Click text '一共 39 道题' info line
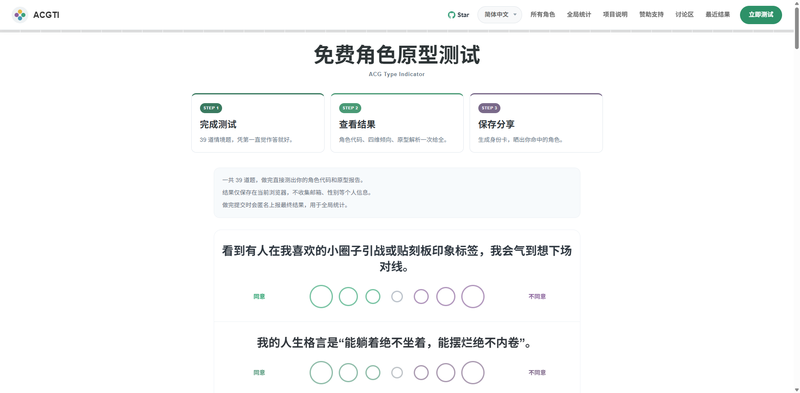Image resolution: width=800 pixels, height=393 pixels. coord(240,180)
